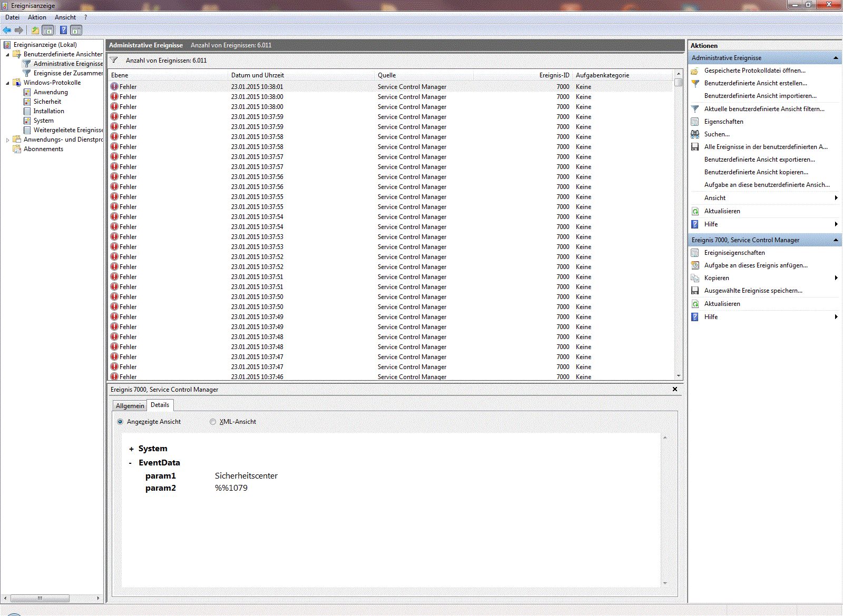
Task: Click the Eigenschaften properties icon
Action: click(x=695, y=122)
